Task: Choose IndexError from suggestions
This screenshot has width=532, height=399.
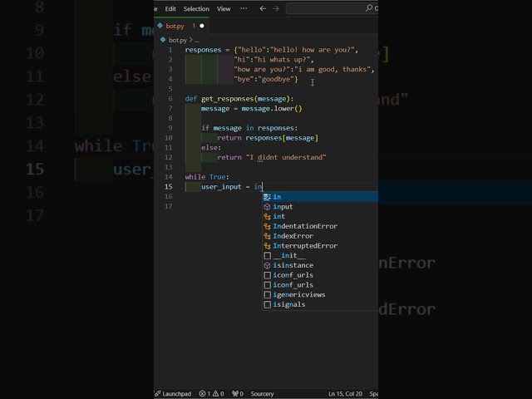Action: [x=320, y=236]
